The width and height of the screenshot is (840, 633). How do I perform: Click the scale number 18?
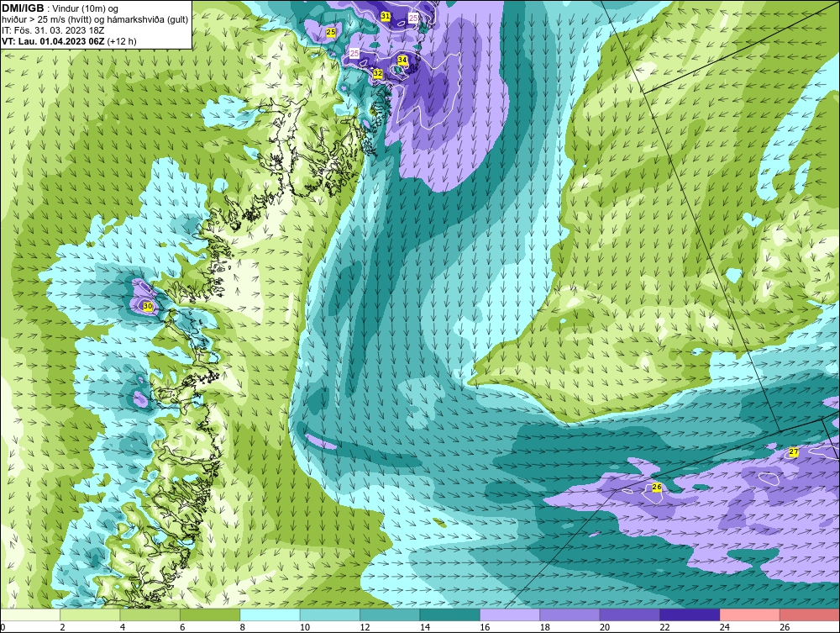[x=545, y=627]
